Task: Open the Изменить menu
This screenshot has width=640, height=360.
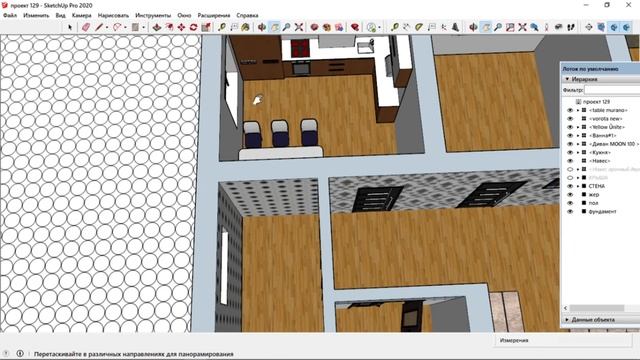Action: 36,15
